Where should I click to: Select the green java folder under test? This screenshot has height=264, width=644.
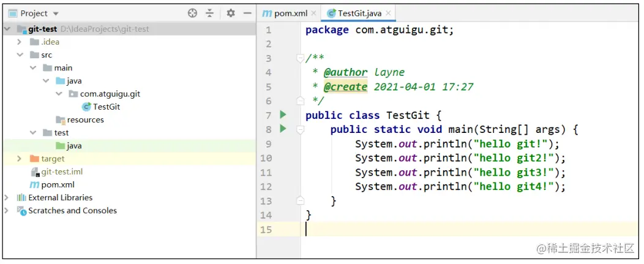(x=74, y=146)
